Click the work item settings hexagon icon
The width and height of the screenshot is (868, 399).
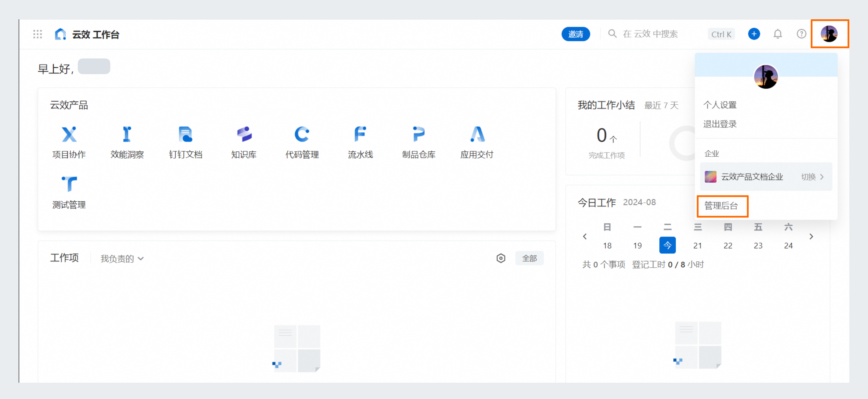click(x=501, y=258)
